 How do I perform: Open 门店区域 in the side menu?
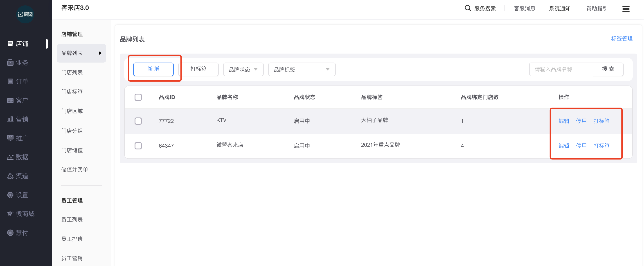[72, 111]
